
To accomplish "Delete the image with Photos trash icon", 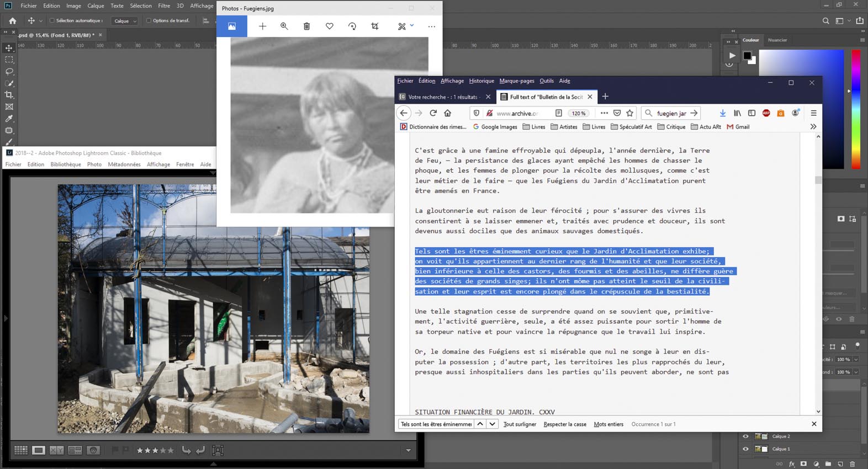I will coord(307,26).
